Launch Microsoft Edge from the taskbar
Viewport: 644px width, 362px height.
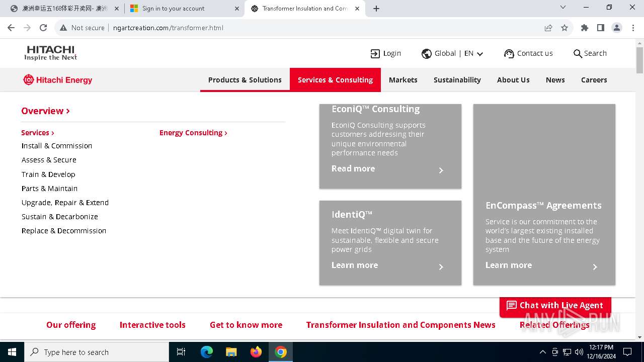click(207, 352)
